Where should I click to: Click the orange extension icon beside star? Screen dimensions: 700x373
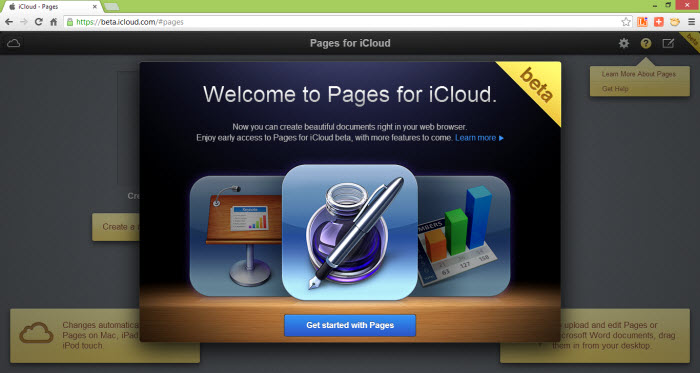(642, 21)
